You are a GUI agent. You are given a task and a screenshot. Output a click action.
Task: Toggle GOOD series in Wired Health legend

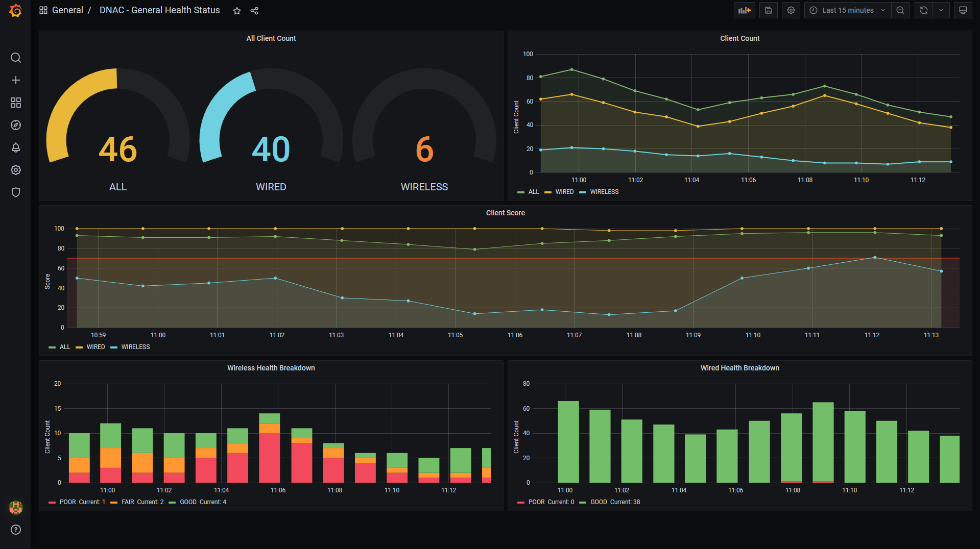599,502
